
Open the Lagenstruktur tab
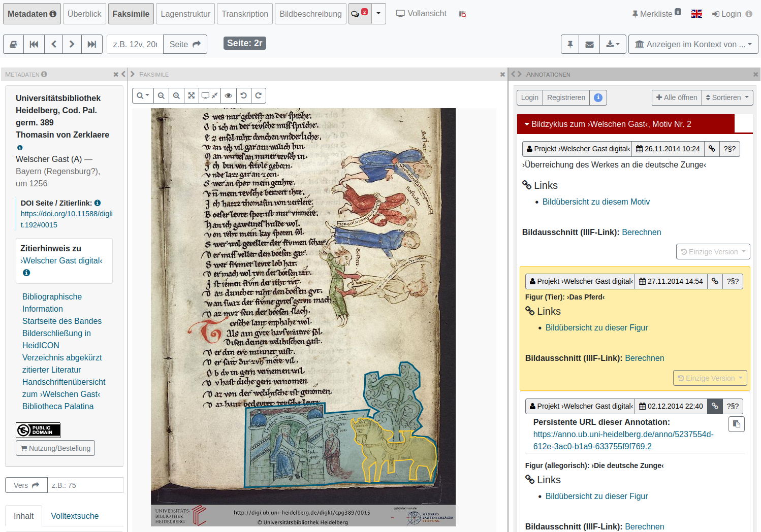[x=185, y=14]
